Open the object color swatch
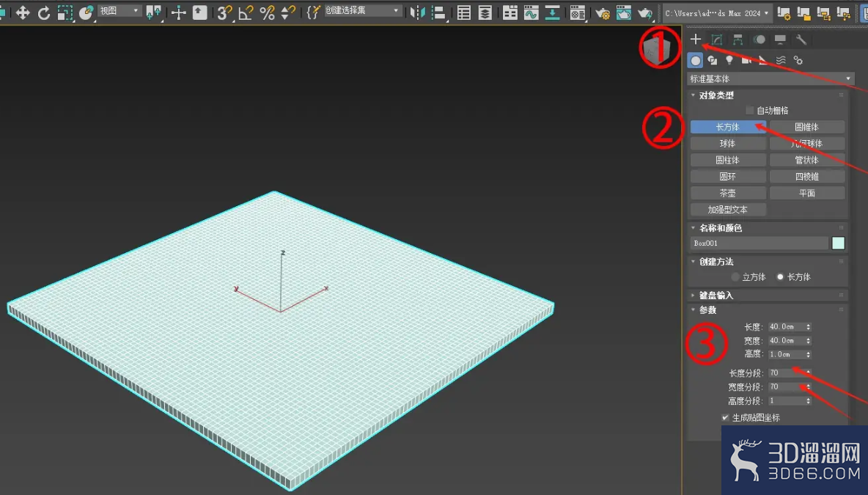Viewport: 868px width, 495px height. click(838, 243)
